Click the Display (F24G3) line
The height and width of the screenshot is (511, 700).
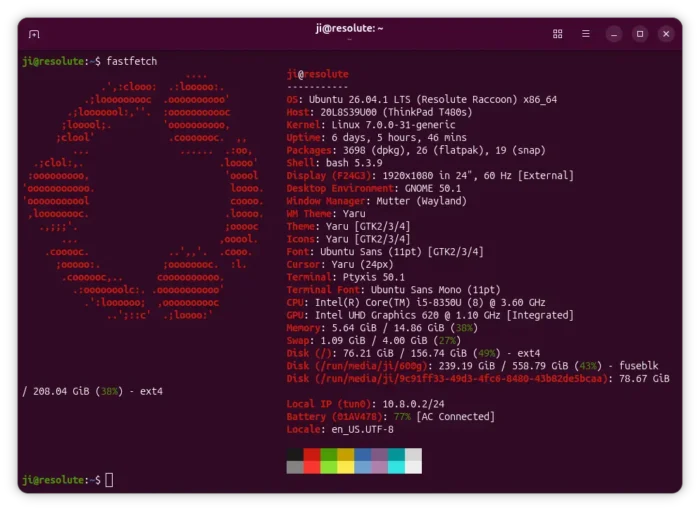coord(430,175)
